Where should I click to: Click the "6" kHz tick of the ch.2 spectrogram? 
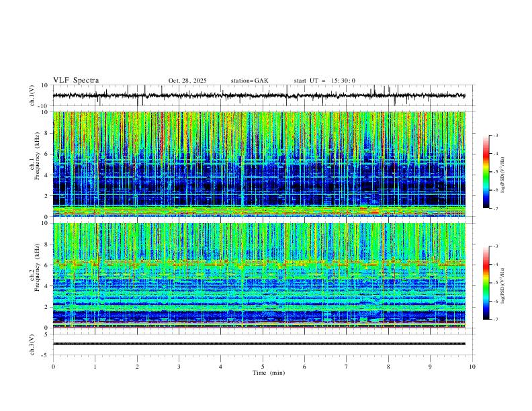(46, 265)
